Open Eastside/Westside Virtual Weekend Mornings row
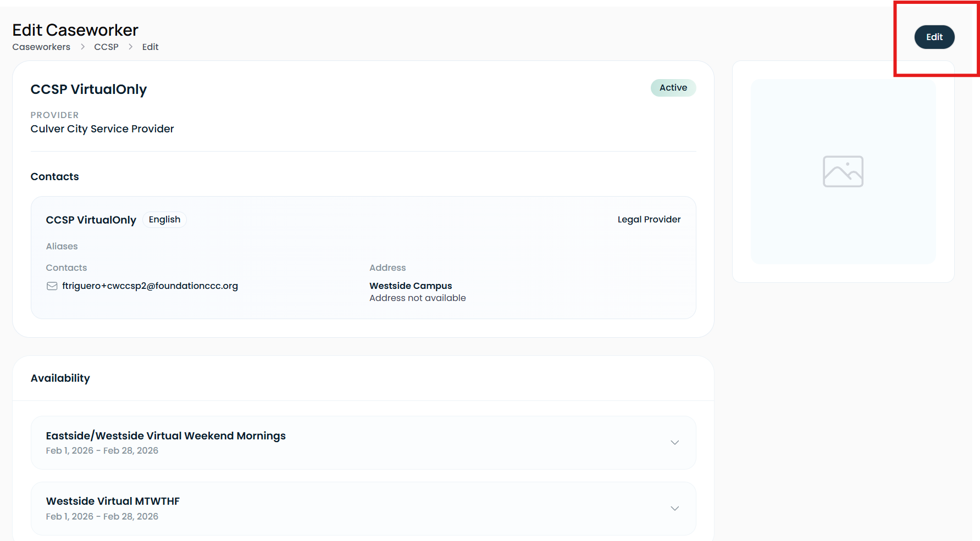This screenshot has width=980, height=541. point(363,443)
